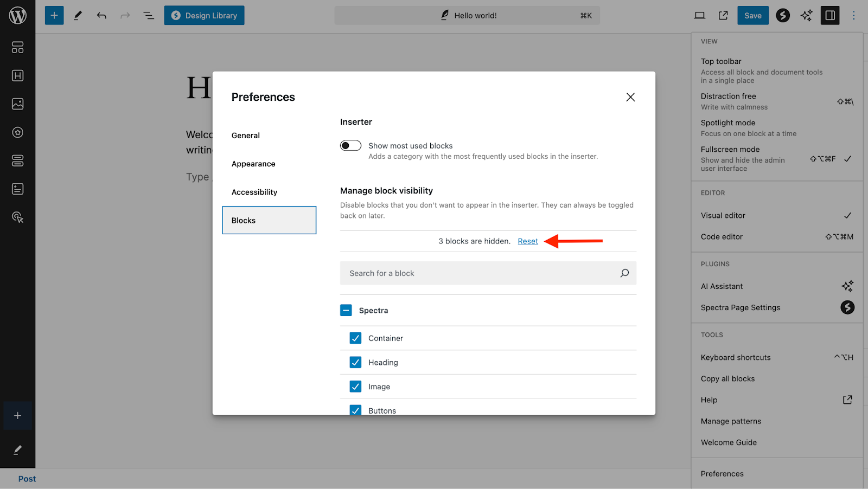Open Preferences menu item
This screenshot has width=868, height=489.
coord(777,474)
